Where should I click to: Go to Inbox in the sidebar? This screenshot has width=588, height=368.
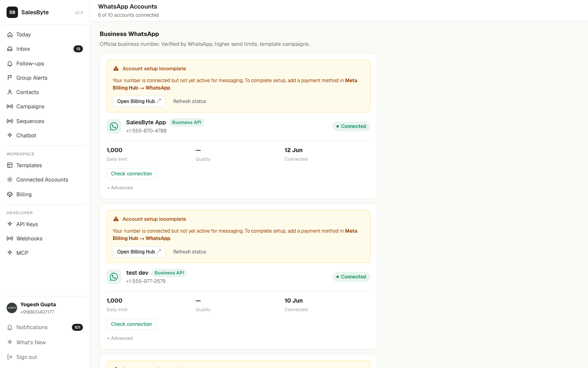(x=45, y=49)
